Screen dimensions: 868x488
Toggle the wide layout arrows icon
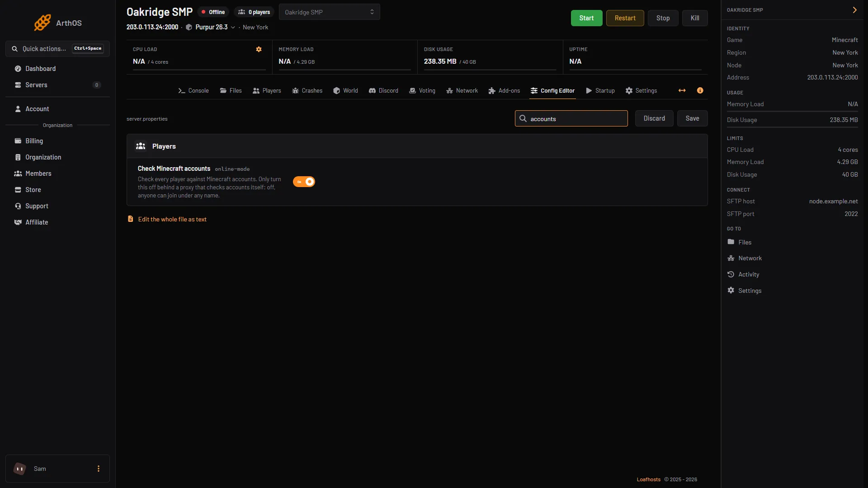pos(682,90)
